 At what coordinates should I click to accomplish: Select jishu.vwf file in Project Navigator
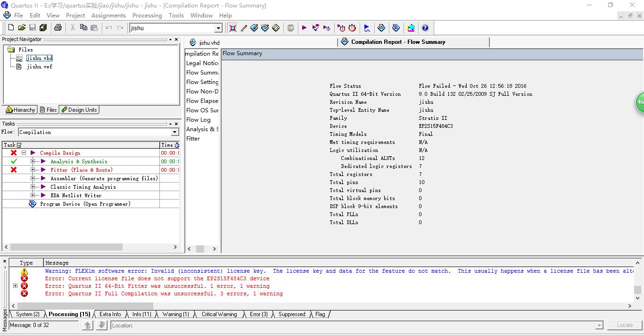(x=39, y=67)
